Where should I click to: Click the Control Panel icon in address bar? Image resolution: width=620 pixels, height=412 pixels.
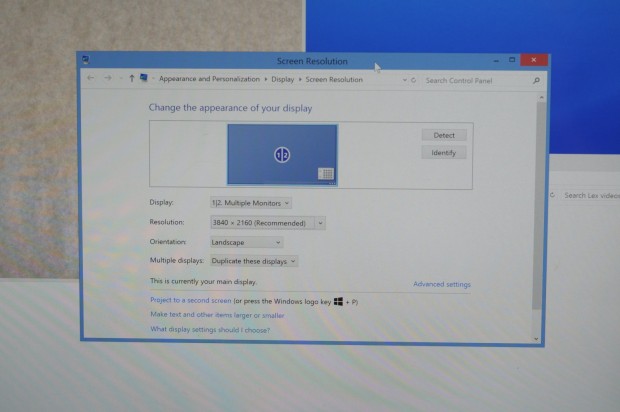click(x=144, y=77)
